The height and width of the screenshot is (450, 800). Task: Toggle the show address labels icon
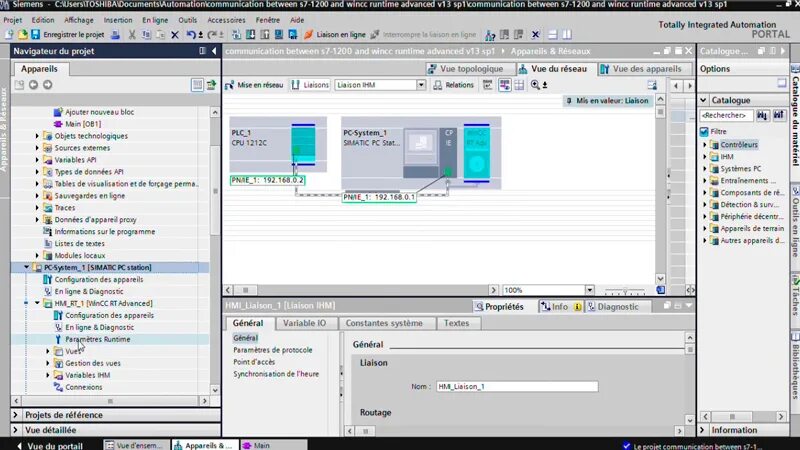[x=504, y=85]
